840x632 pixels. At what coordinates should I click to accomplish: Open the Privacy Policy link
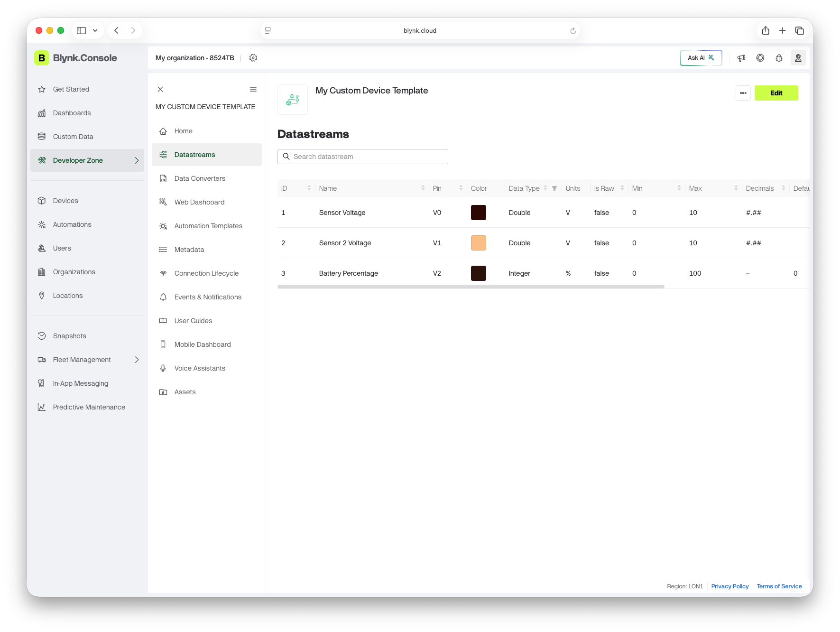[x=730, y=586]
